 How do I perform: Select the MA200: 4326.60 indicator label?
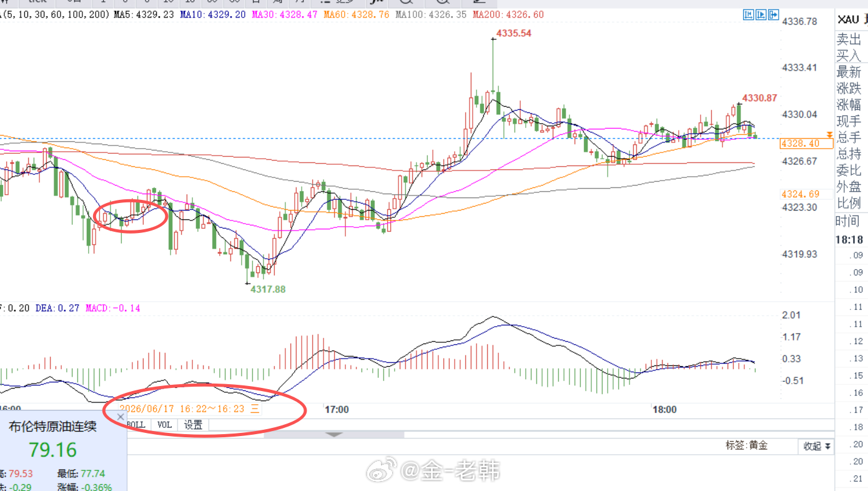click(x=508, y=14)
